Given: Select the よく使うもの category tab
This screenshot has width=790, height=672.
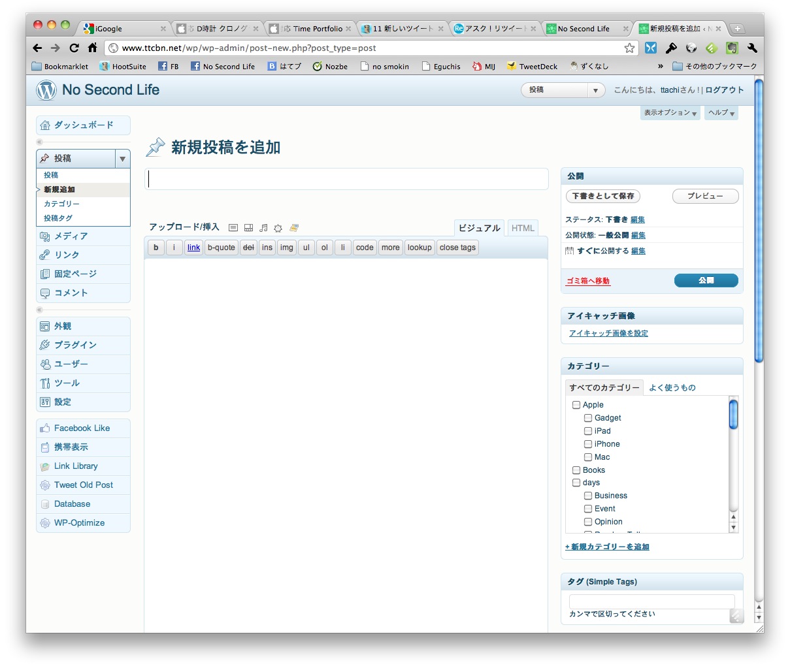Looking at the screenshot, I should [672, 388].
